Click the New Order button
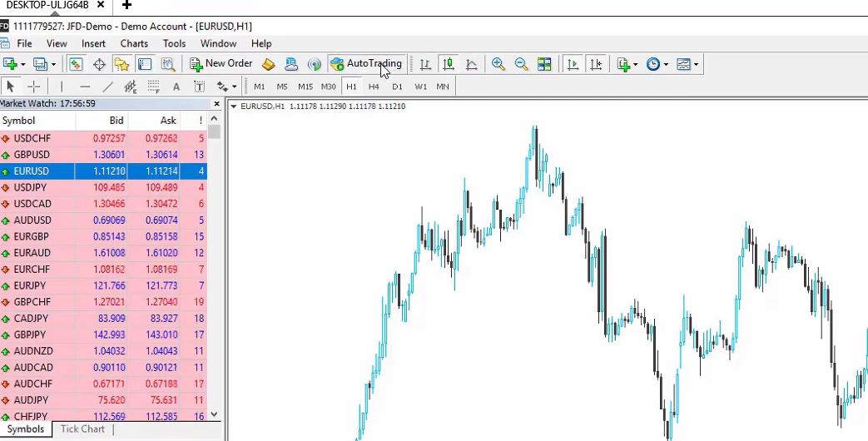 click(221, 63)
